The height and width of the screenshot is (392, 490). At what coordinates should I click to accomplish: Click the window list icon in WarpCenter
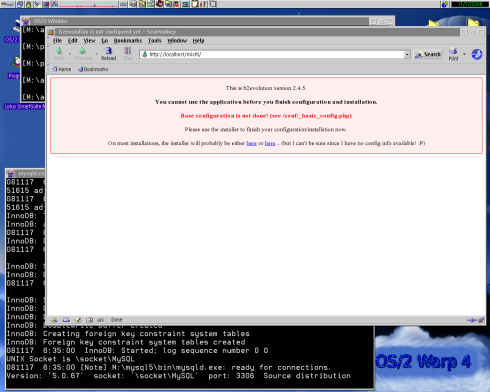pyautogui.click(x=20, y=4)
